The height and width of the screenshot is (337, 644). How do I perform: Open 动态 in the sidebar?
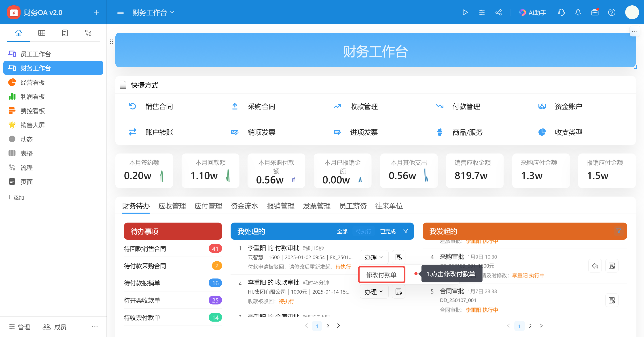click(53, 139)
